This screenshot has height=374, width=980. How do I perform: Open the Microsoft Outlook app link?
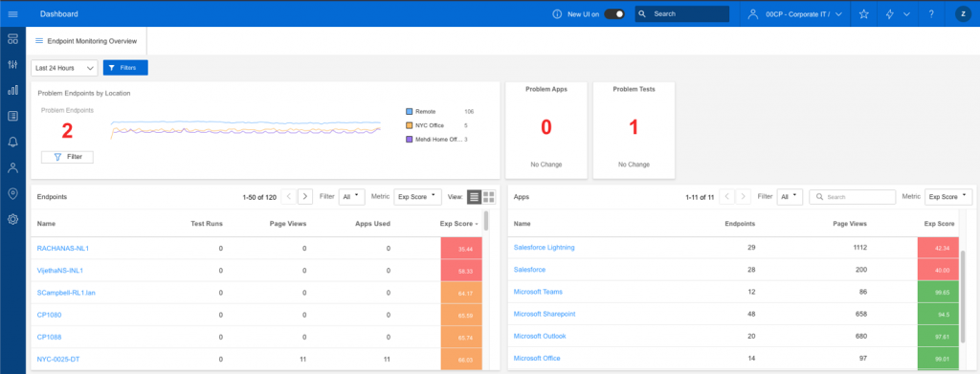(540, 336)
